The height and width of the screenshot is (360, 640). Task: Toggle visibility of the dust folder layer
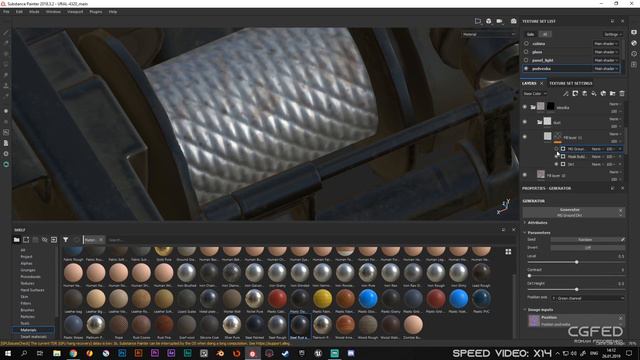(x=525, y=122)
